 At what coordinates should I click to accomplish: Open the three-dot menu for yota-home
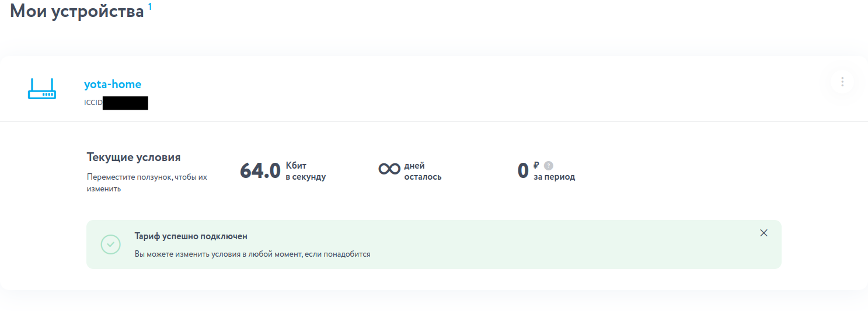coord(842,82)
